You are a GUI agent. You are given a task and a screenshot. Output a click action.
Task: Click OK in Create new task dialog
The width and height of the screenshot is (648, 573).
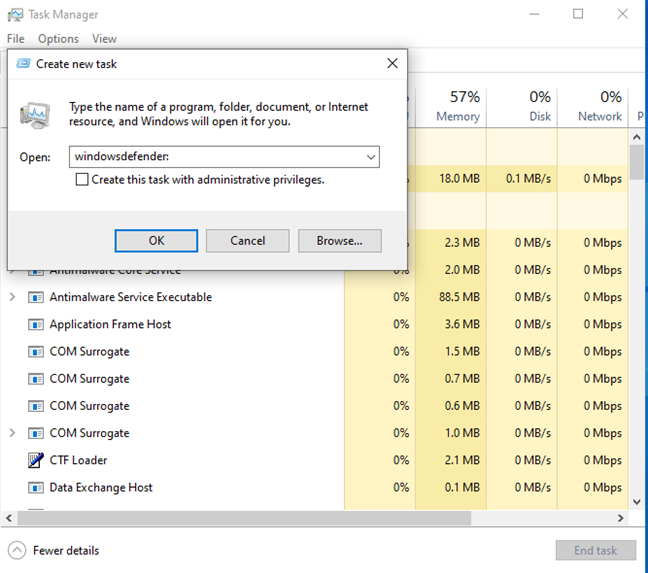coord(156,241)
